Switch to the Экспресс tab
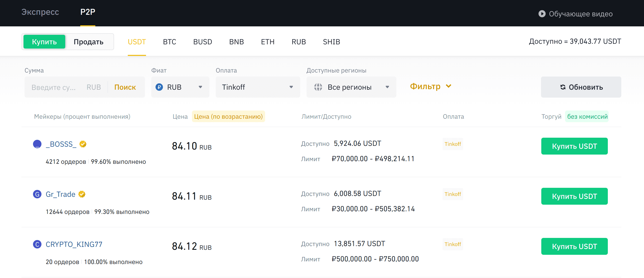Viewport: 644px width, 278px height. click(x=40, y=12)
